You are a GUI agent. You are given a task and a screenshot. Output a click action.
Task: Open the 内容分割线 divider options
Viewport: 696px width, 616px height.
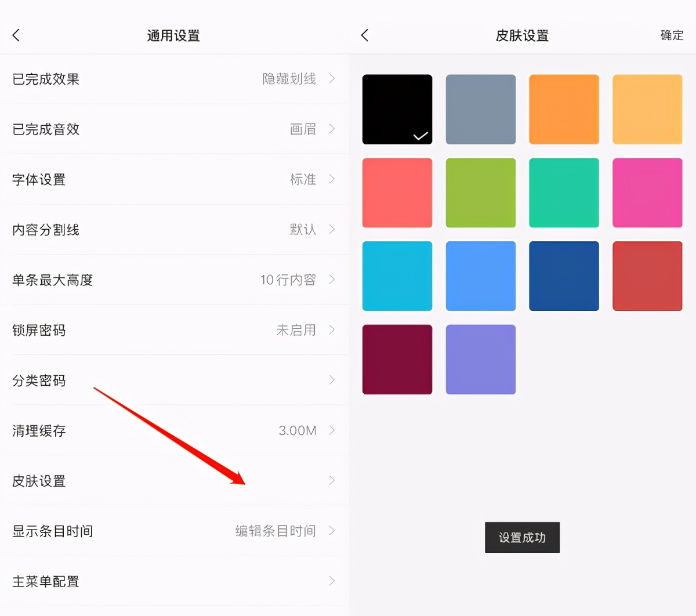(174, 230)
